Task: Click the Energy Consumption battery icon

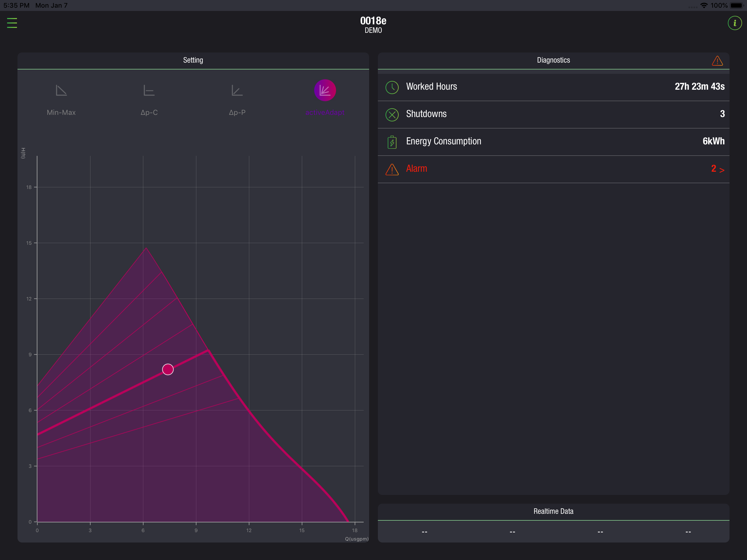Action: tap(392, 142)
